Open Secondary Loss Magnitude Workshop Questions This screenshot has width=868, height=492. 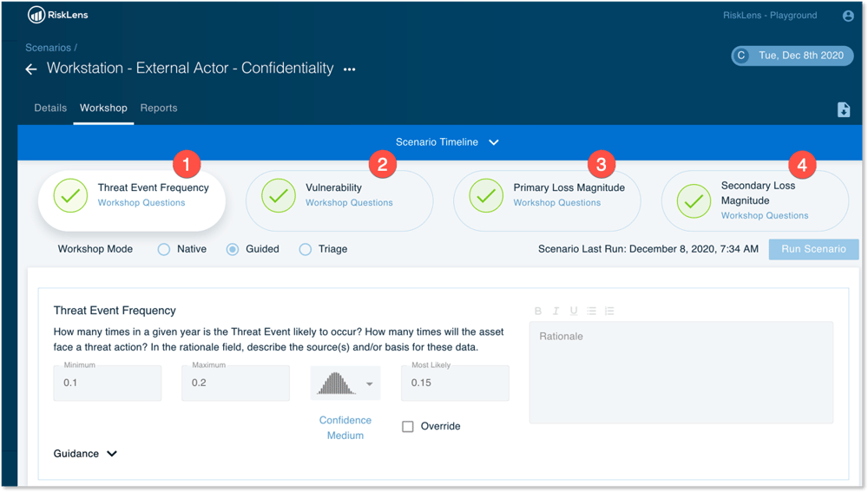pyautogui.click(x=765, y=215)
